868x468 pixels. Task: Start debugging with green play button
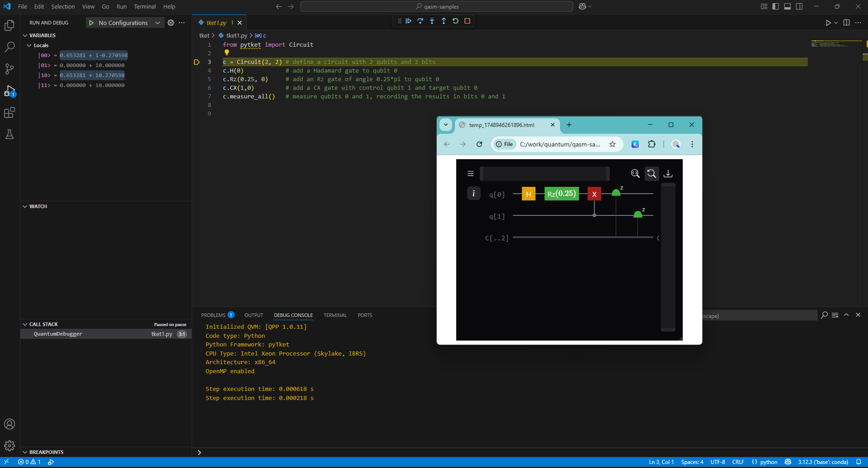92,23
